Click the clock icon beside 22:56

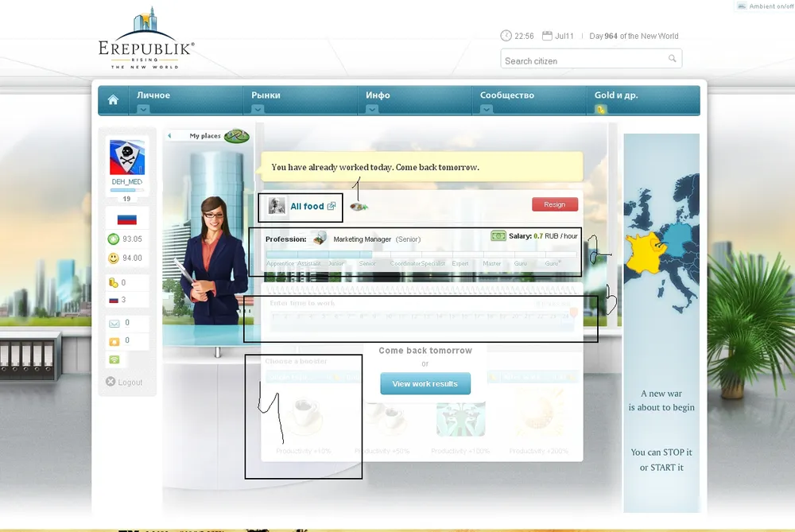[x=506, y=36]
